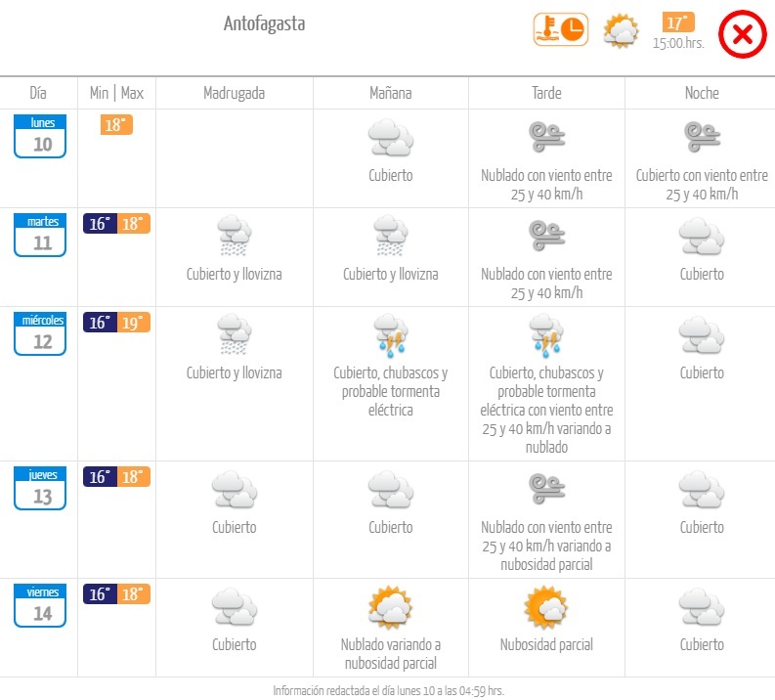Select the lunes 10 calendar icon
Screen dimensions: 775x700
40,137
